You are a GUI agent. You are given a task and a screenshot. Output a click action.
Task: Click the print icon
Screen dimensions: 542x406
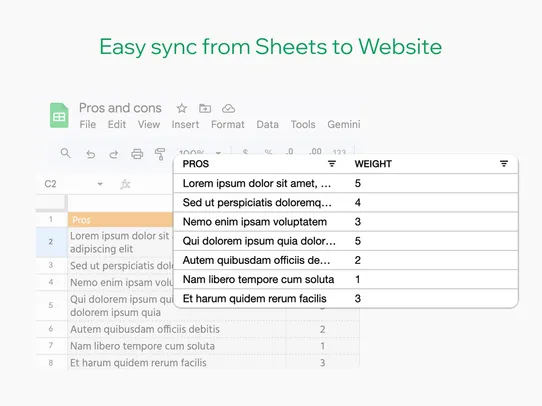tap(137, 154)
